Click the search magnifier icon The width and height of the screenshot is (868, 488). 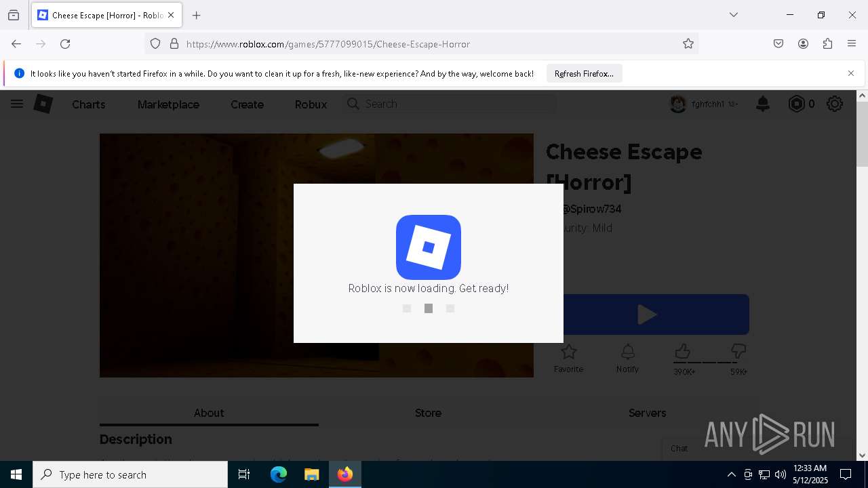[x=353, y=104]
